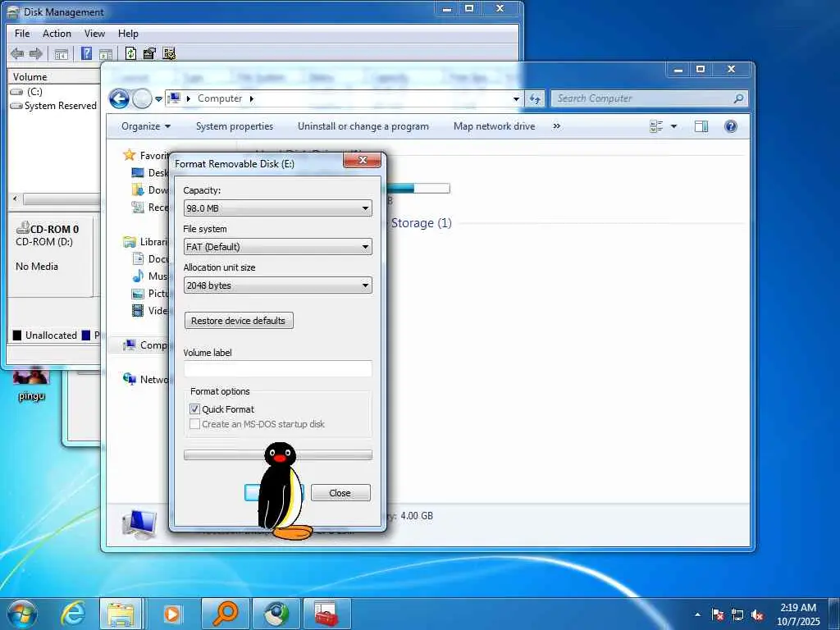
Task: Click the drive usage bar in Explorer
Action: pyautogui.click(x=418, y=188)
